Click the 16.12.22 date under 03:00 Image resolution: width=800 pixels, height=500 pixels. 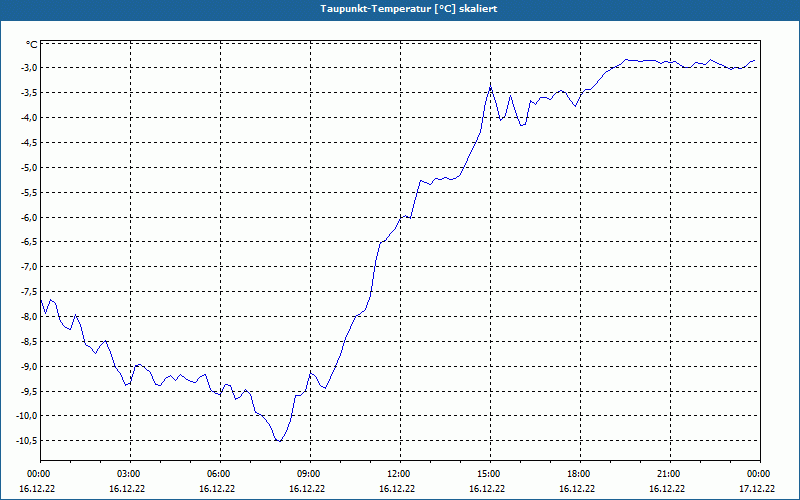tap(127, 489)
